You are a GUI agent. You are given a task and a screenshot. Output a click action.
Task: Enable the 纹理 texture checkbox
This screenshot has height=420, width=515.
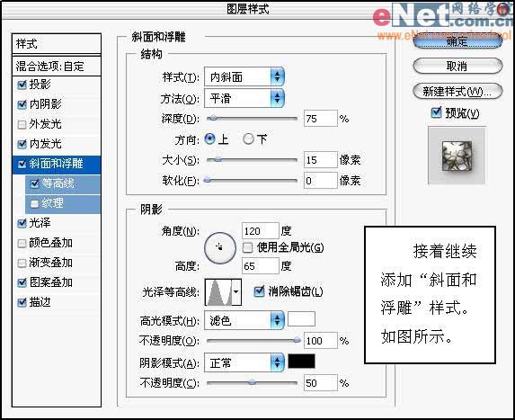pyautogui.click(x=34, y=203)
